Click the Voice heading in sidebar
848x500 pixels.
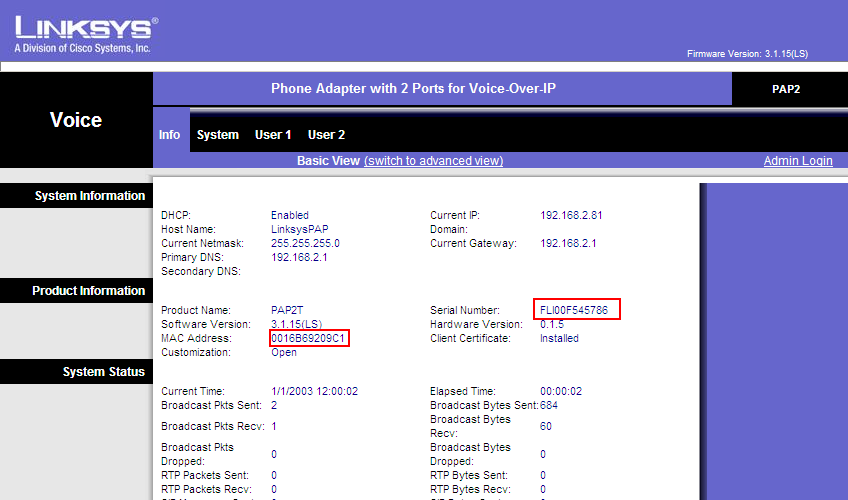(76, 120)
